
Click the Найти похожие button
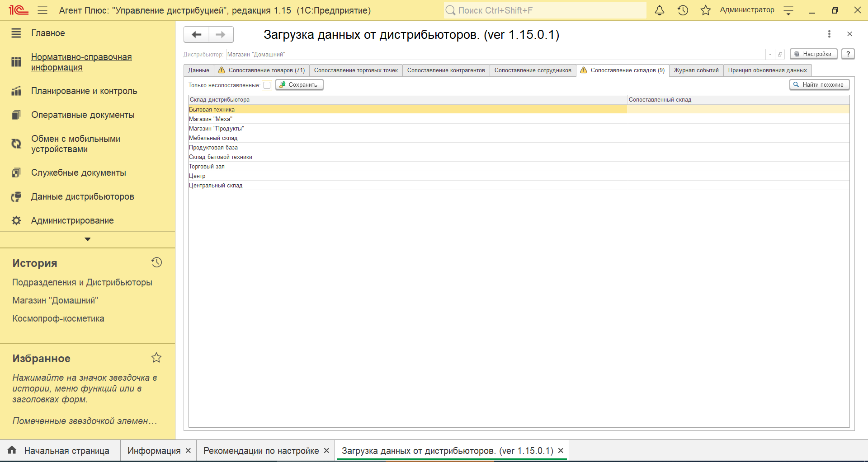pyautogui.click(x=819, y=84)
